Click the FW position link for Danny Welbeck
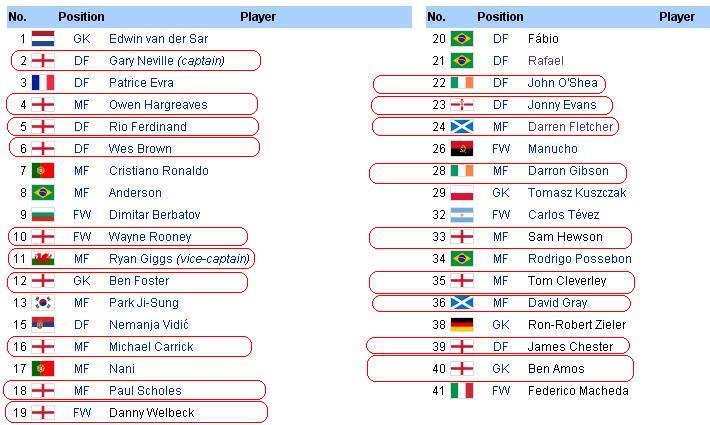The height and width of the screenshot is (425, 710). coord(82,413)
